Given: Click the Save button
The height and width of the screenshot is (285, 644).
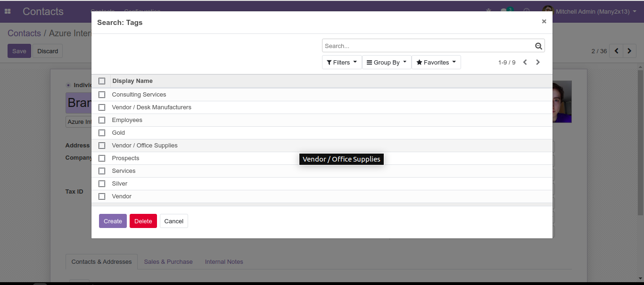Looking at the screenshot, I should pos(19,51).
